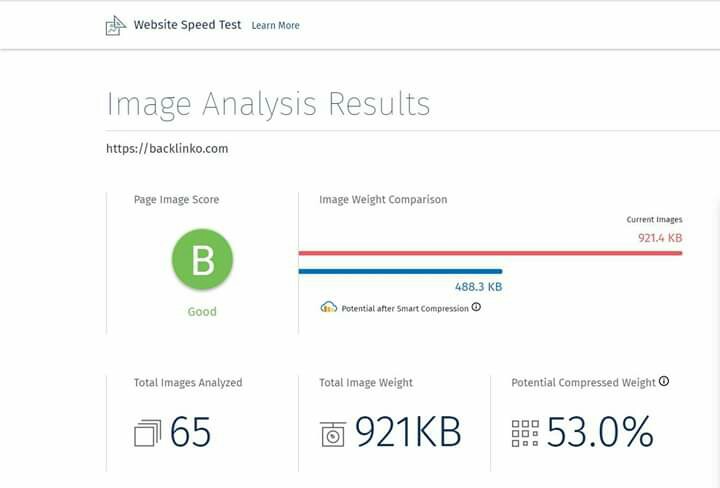Click the Total Images Analyzed label
720x488 pixels.
click(x=188, y=383)
